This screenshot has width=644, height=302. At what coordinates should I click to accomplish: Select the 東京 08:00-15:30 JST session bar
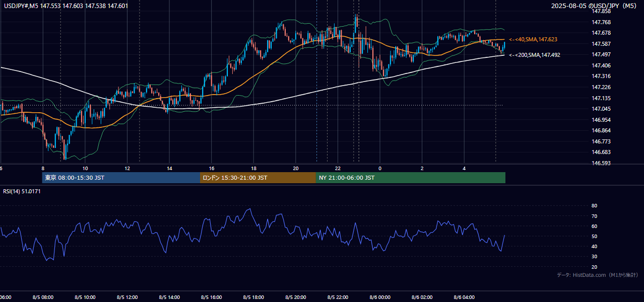point(121,178)
